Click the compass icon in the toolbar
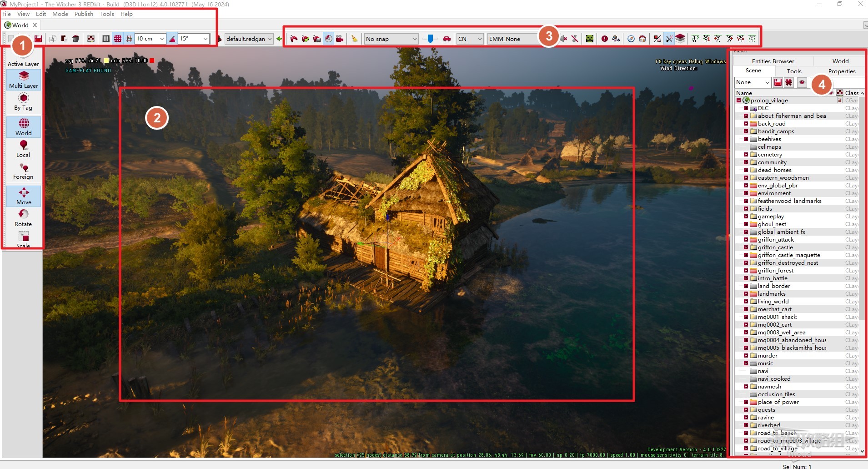Screen dimensions: 868x469 coord(631,39)
